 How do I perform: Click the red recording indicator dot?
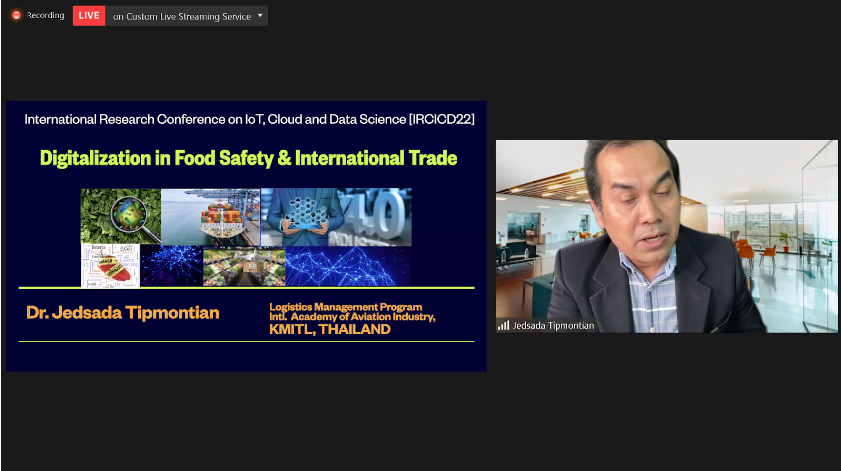(16, 16)
